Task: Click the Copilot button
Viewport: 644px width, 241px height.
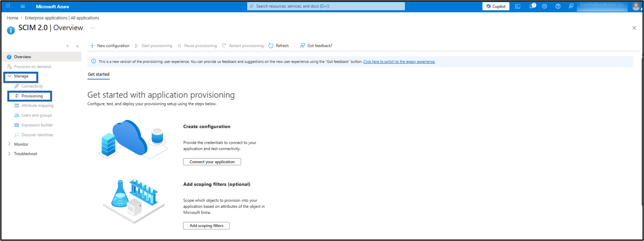Action: point(496,6)
